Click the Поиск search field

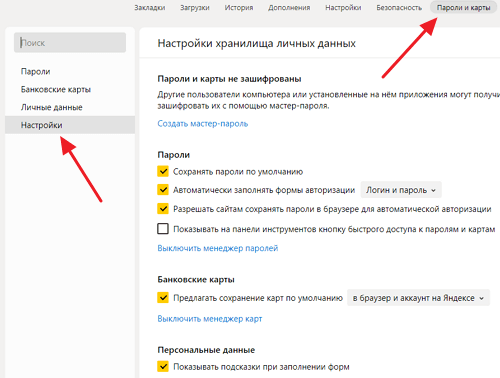coord(70,42)
